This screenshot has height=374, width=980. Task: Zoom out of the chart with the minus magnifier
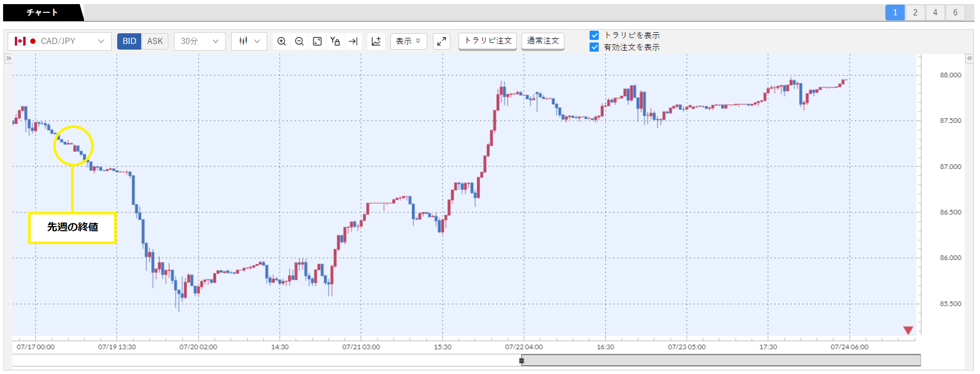(x=299, y=41)
